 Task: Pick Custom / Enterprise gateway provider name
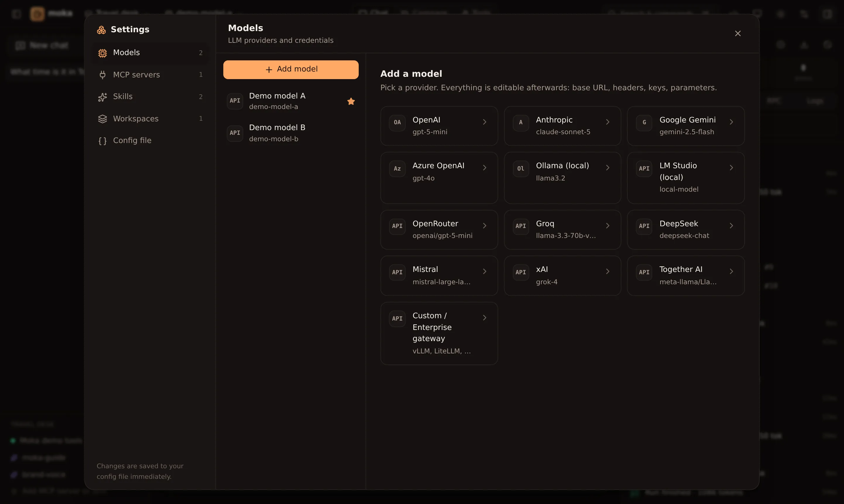coord(432,327)
